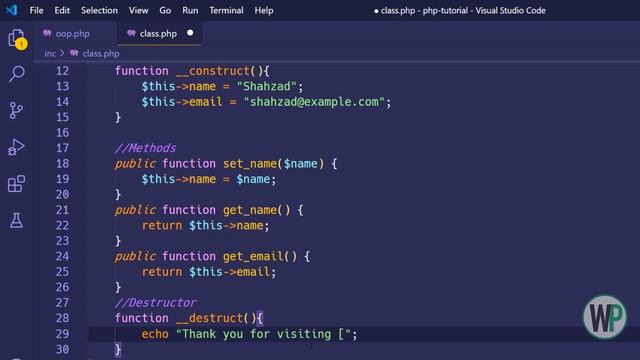Click the PHP file icon on the class.php tab
Viewport: 640px width, 360px height.
(131, 33)
